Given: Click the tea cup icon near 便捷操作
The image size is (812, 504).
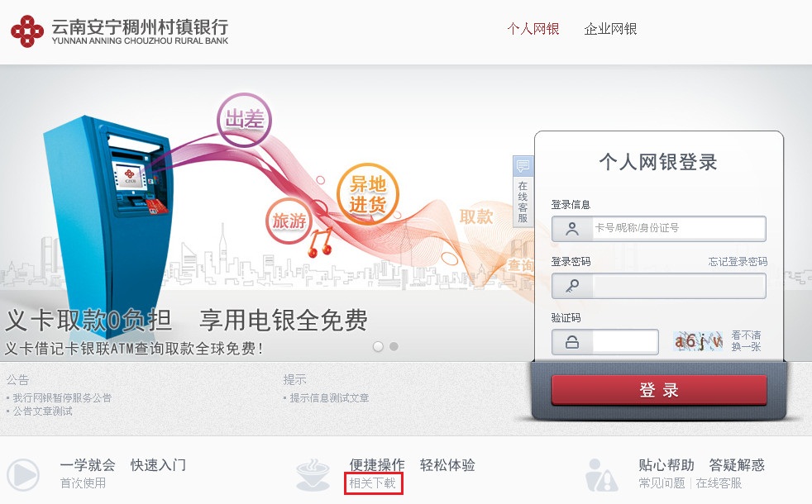Looking at the screenshot, I should tap(313, 474).
